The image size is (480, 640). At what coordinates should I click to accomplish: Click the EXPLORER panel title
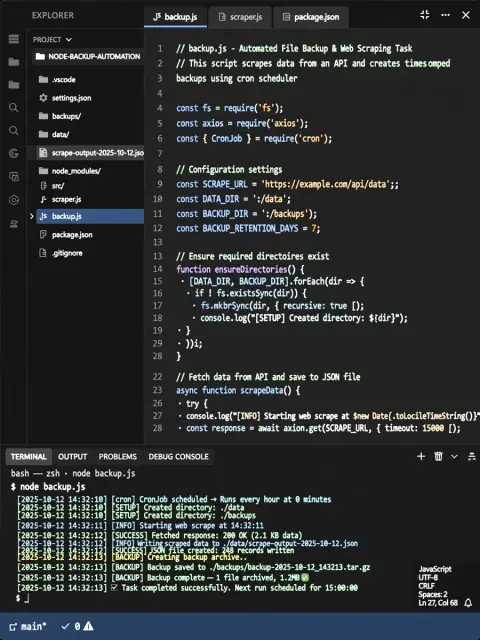(53, 16)
